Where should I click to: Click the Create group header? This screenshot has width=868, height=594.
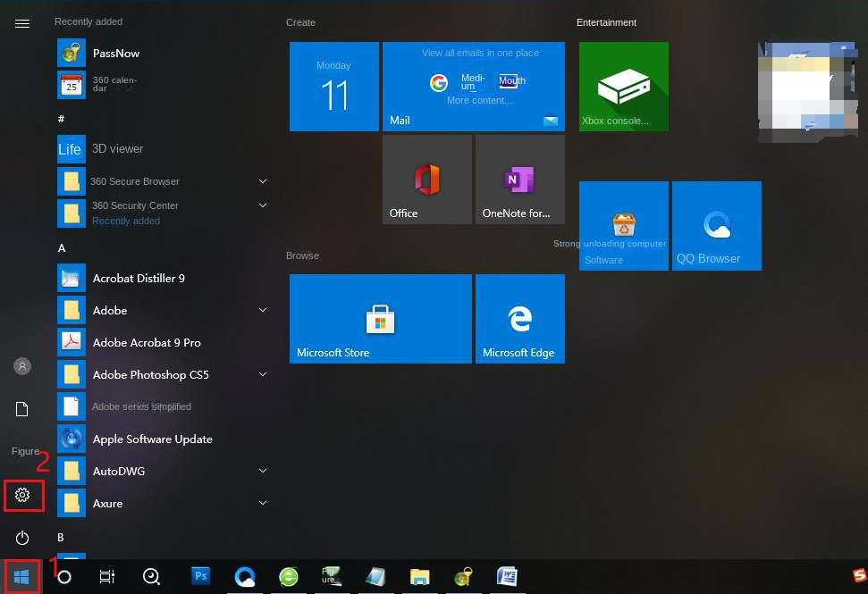pos(300,22)
